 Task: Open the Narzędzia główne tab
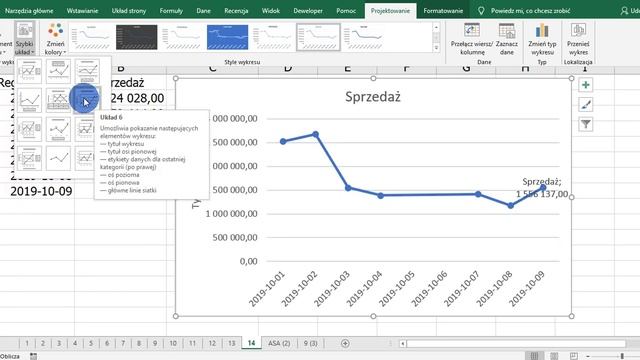29,11
